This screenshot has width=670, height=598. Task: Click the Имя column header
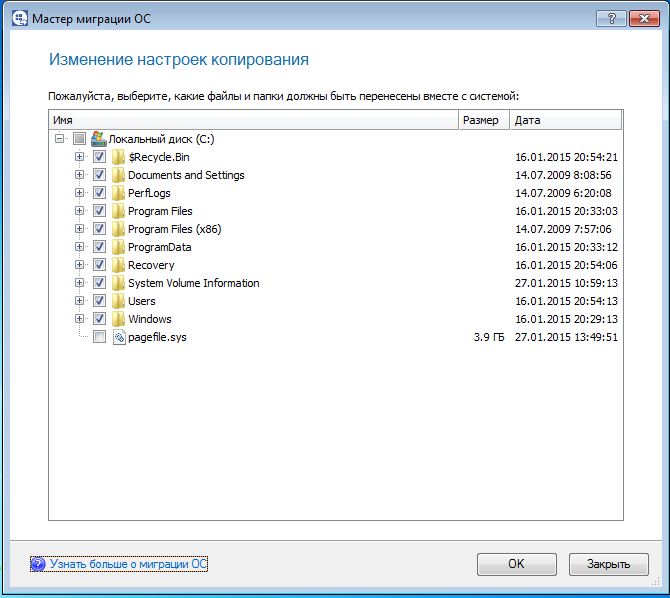tap(254, 120)
